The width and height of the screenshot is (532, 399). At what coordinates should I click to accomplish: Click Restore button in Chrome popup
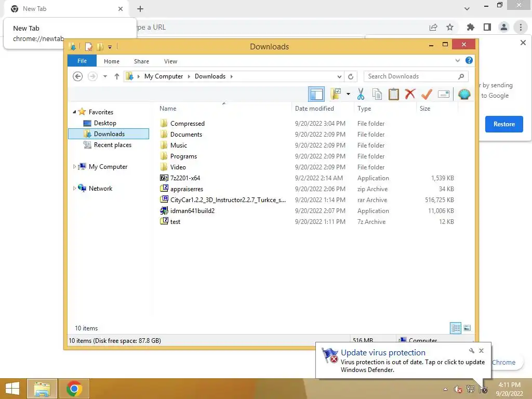(504, 124)
